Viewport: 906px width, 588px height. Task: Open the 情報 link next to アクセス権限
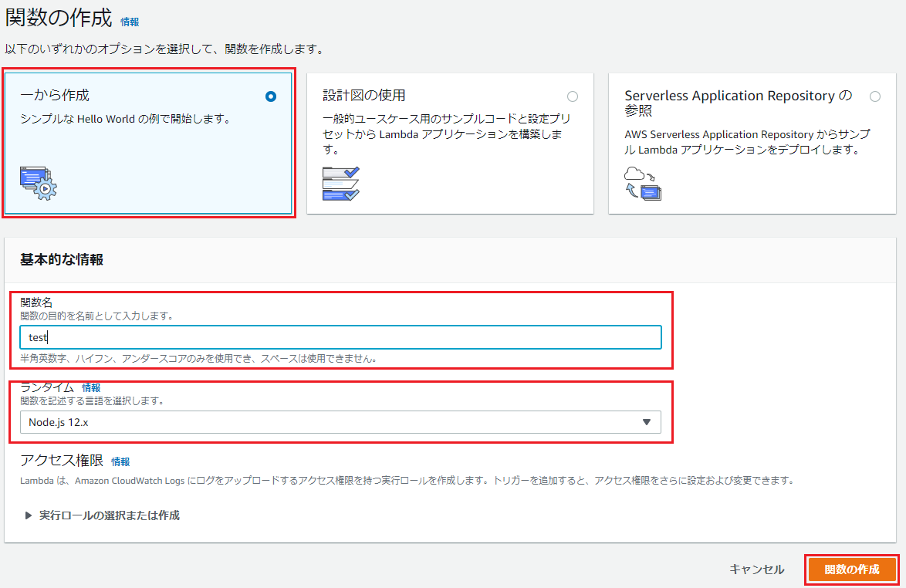[x=120, y=461]
